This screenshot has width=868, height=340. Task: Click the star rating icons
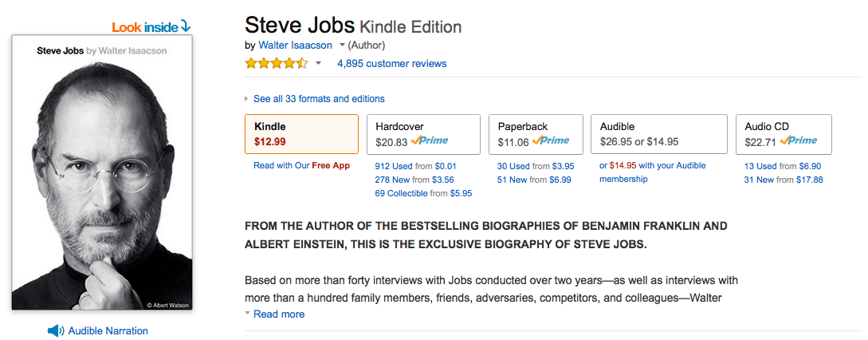coord(276,63)
